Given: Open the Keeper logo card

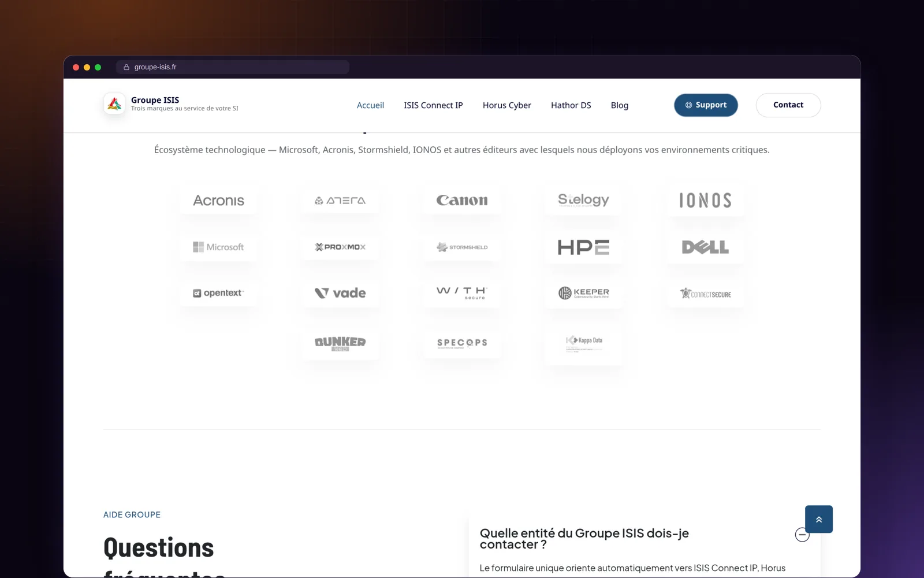Looking at the screenshot, I should pyautogui.click(x=583, y=293).
